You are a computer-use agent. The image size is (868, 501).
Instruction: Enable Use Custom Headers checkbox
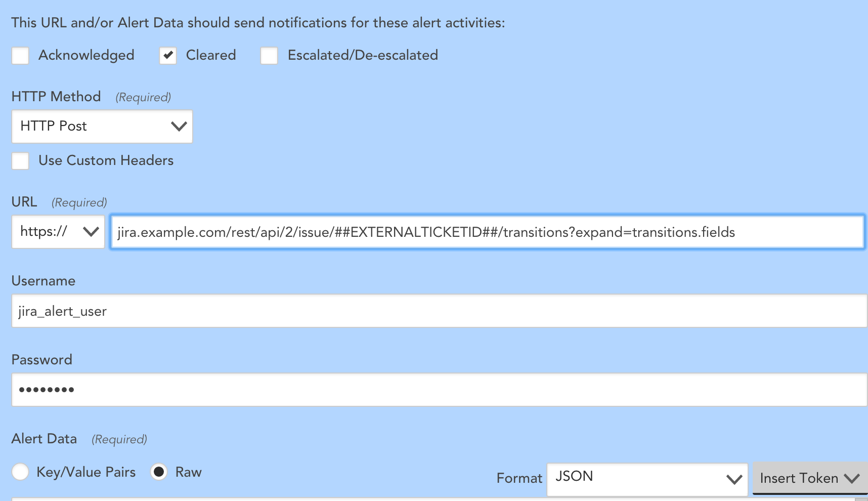20,161
